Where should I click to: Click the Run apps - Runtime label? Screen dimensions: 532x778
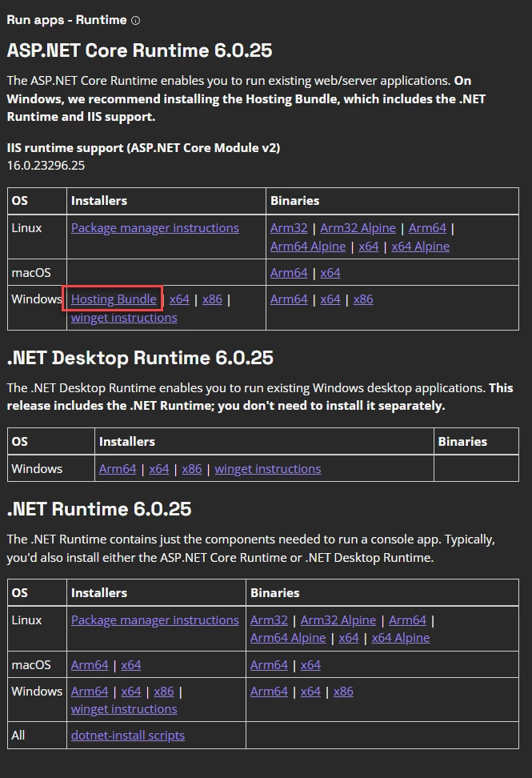(66, 20)
